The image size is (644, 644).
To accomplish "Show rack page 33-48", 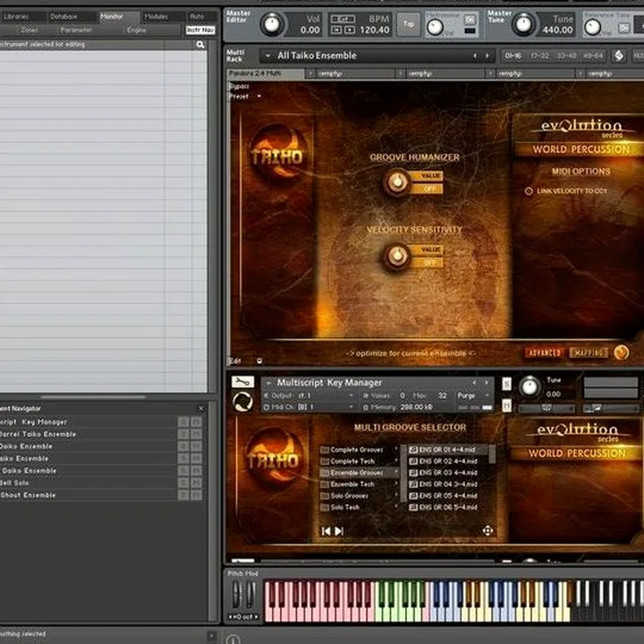I will (566, 55).
